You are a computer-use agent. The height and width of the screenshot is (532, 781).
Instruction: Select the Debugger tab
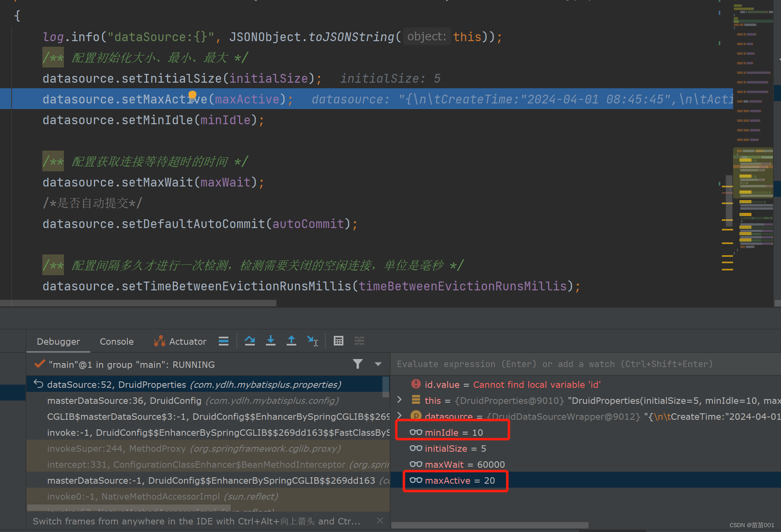pos(58,341)
